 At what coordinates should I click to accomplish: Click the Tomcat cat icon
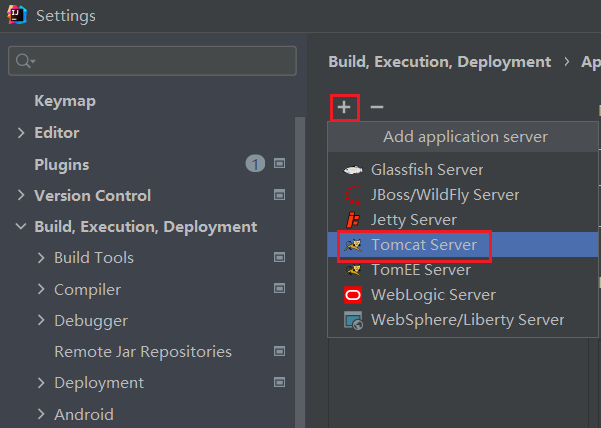353,245
